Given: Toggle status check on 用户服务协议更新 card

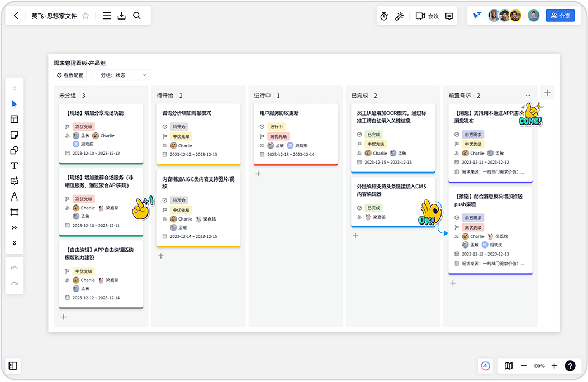Looking at the screenshot, I should 262,127.
